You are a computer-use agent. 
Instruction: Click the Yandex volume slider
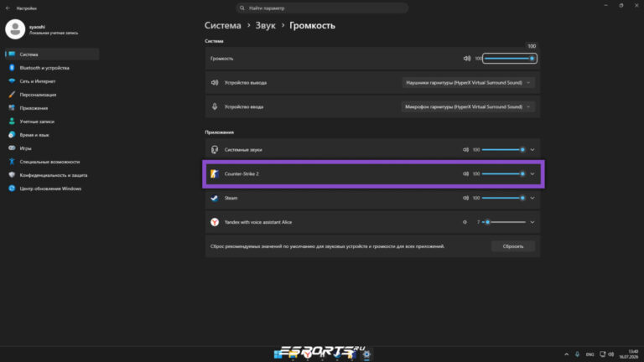pos(503,222)
